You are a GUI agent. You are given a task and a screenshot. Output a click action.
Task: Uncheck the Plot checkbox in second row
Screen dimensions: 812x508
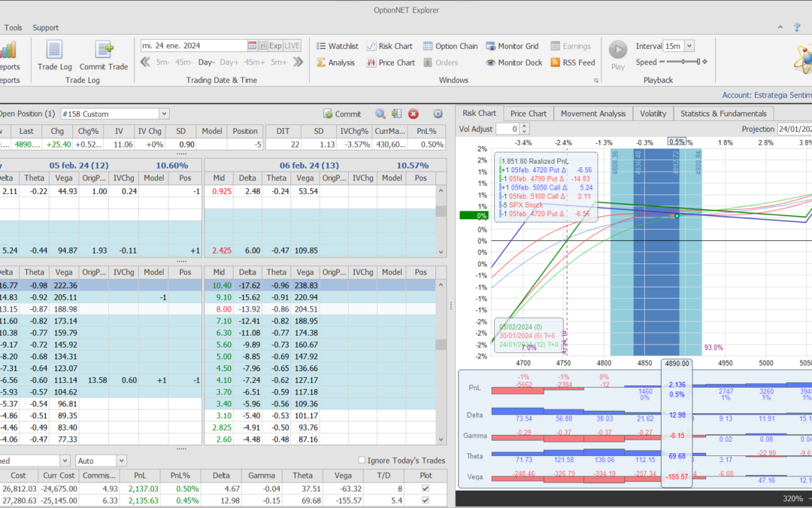click(427, 500)
